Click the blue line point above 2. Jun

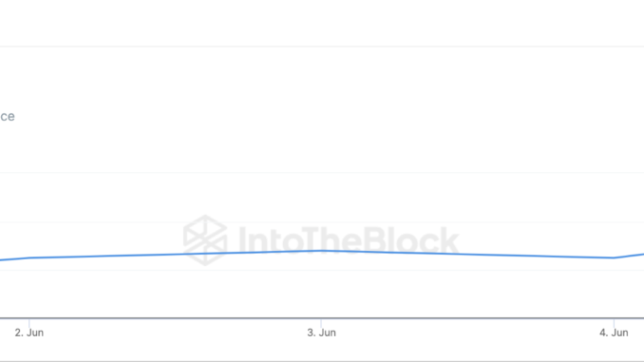point(29,257)
